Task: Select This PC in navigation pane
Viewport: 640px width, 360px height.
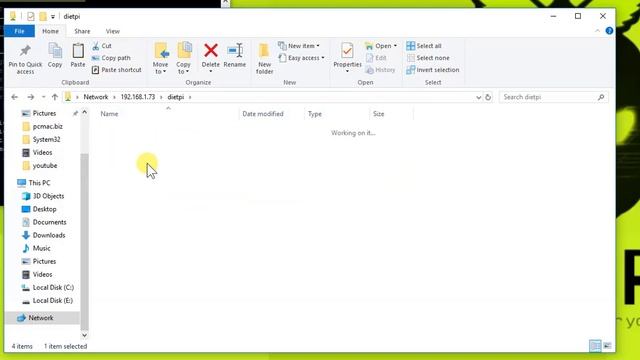Action: click(39, 183)
